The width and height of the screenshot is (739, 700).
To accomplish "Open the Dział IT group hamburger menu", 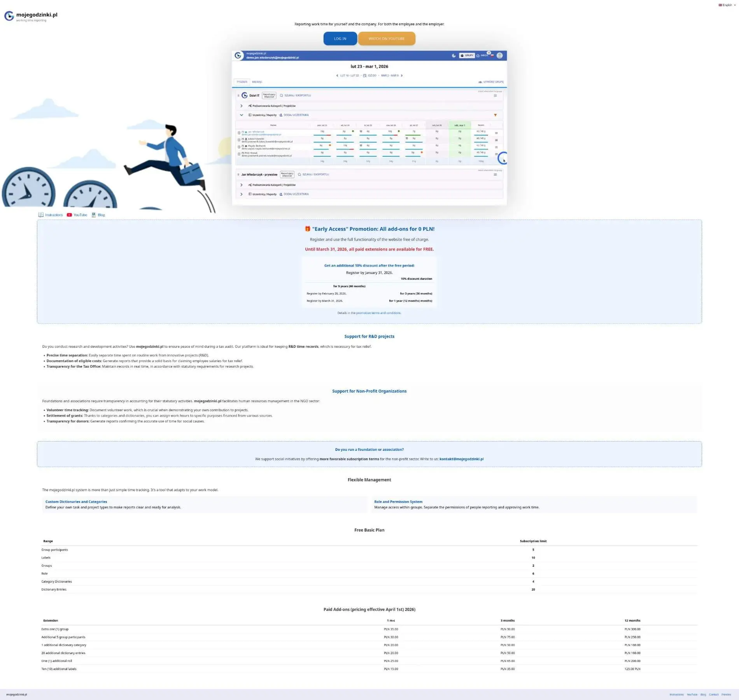I will point(495,96).
